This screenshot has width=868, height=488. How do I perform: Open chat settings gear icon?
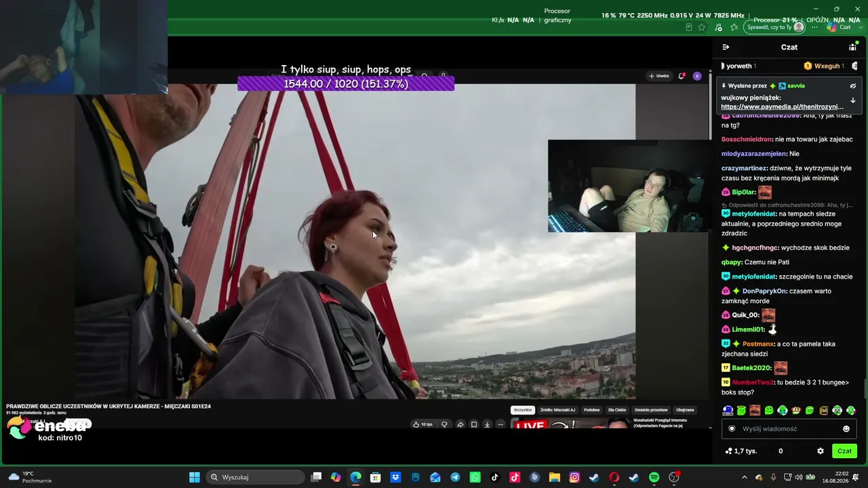point(821,451)
